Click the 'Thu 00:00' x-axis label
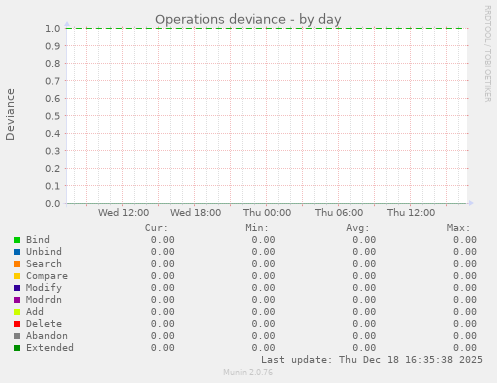497x383 pixels. click(267, 213)
